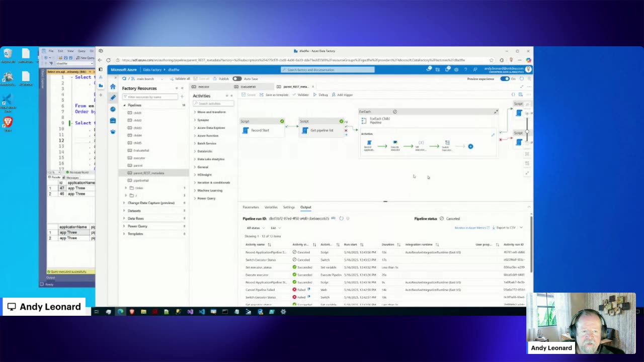This screenshot has height=362, width=644.
Task: Click the browser reload button
Action: coord(108,60)
